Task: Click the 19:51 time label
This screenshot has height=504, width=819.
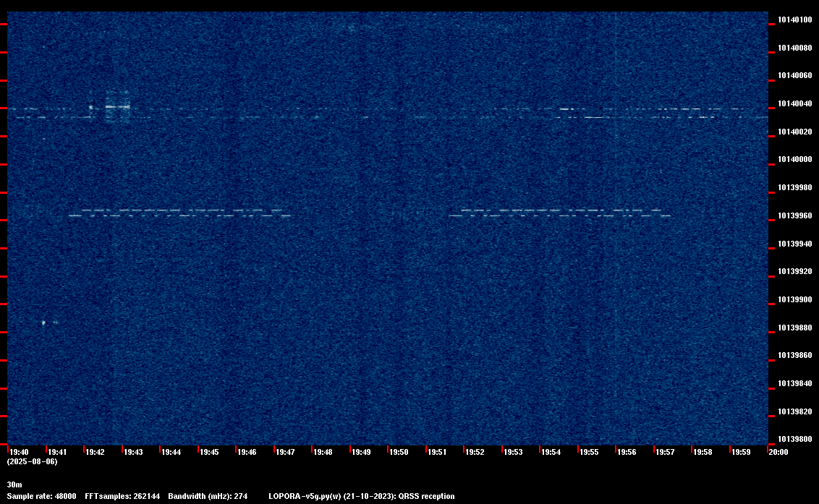Action: pos(437,452)
